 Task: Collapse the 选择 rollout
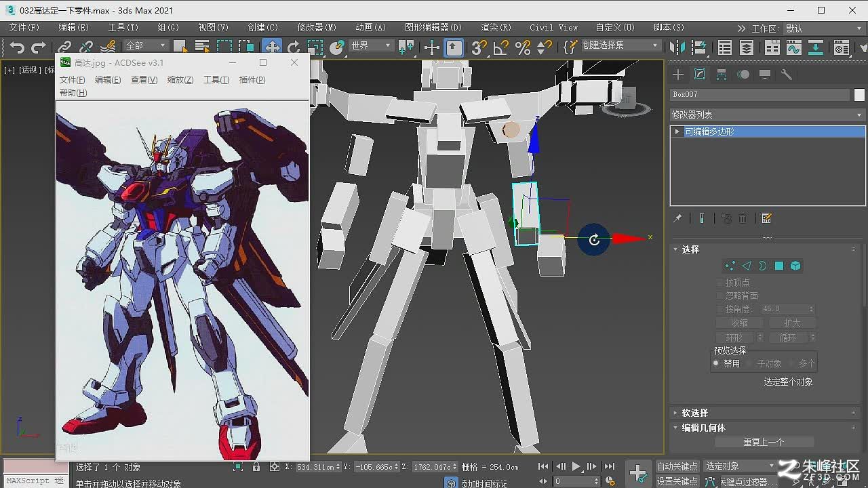[x=690, y=249]
